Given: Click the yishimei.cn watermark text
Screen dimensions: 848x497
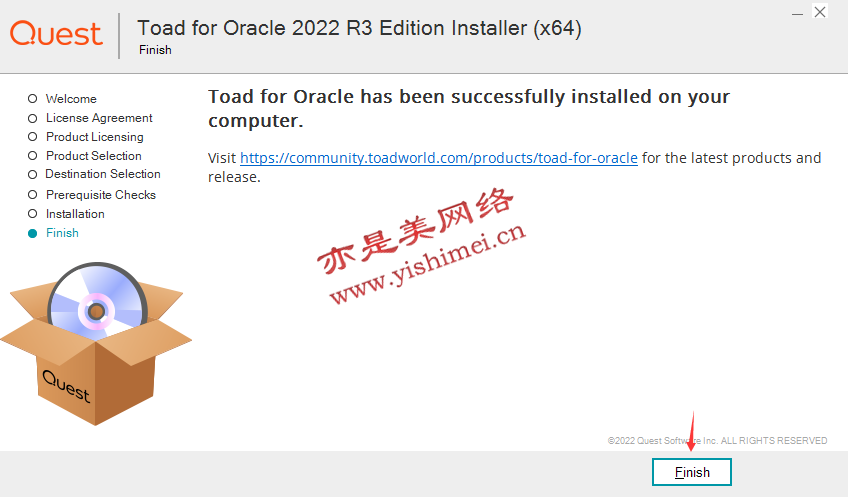Looking at the screenshot, I should 427,263.
